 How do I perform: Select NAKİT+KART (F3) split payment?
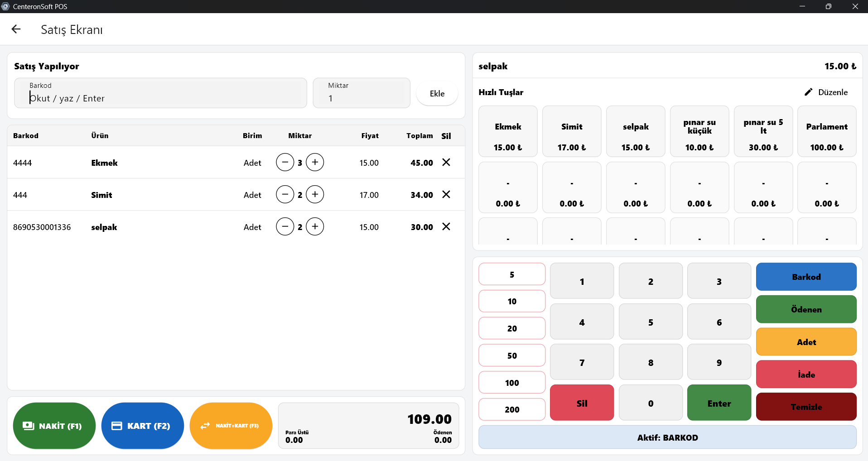click(231, 426)
